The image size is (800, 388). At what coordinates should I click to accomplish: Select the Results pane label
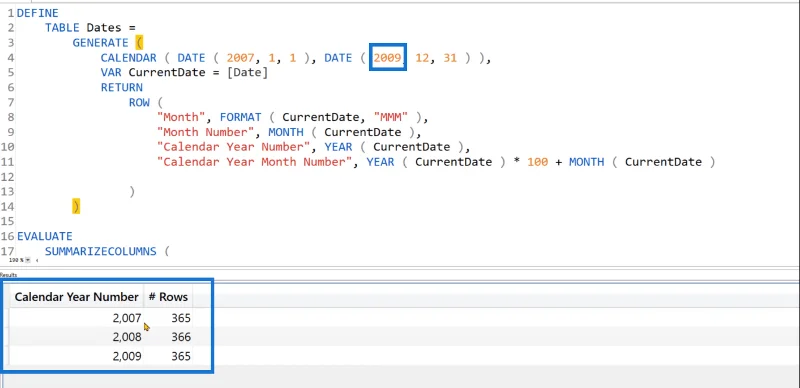click(x=9, y=275)
